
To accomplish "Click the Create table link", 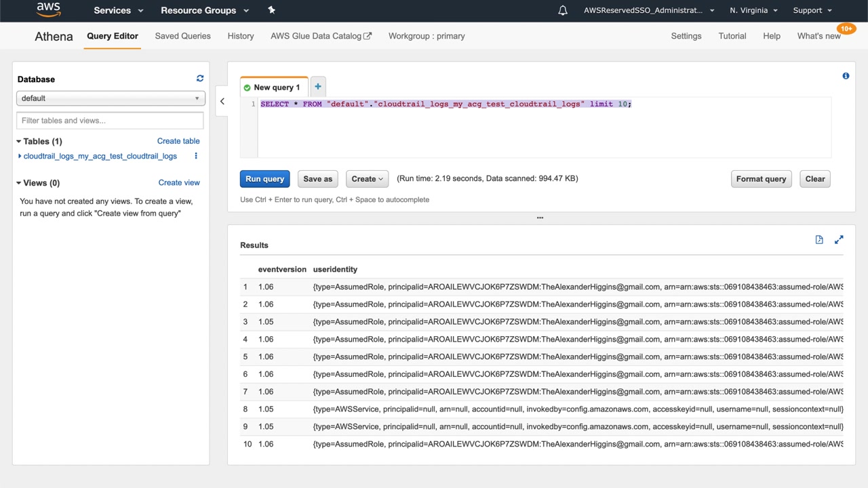I will coord(178,141).
